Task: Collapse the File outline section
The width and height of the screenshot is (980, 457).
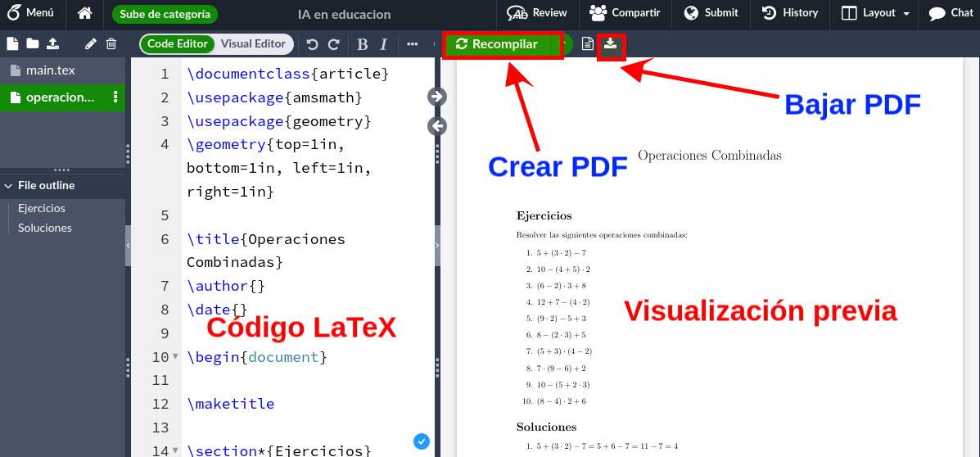Action: coord(8,186)
